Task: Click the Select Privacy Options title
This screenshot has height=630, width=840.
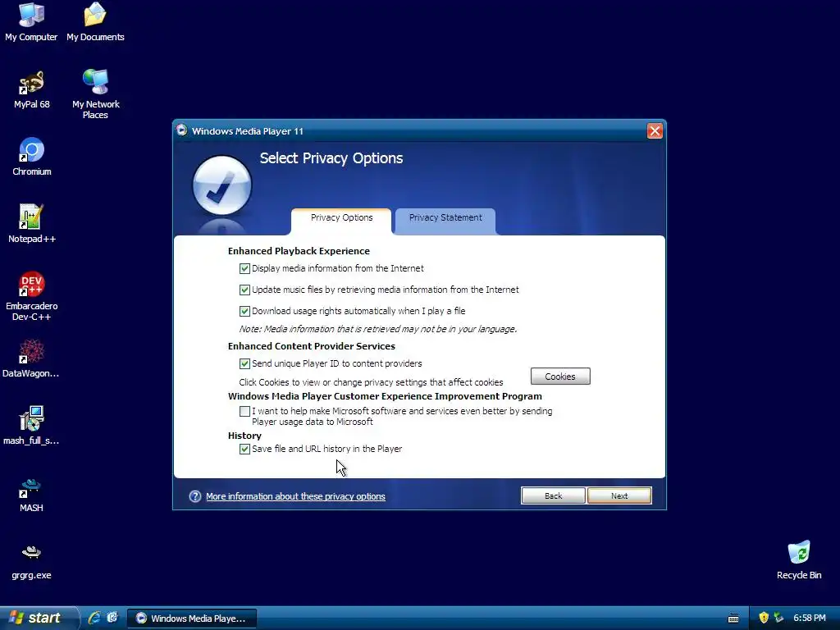Action: 331,158
